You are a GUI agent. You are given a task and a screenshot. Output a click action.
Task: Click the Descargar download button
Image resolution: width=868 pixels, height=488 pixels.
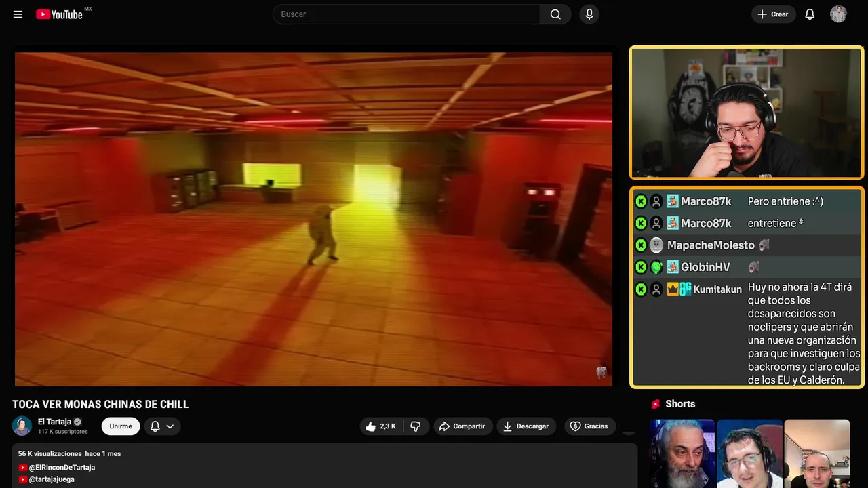[x=526, y=426]
